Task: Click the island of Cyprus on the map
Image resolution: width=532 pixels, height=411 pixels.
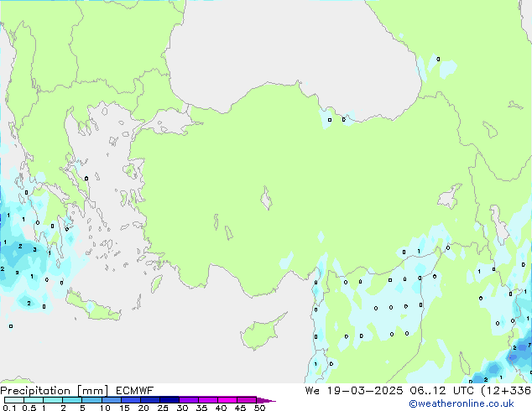Action: pyautogui.click(x=259, y=333)
